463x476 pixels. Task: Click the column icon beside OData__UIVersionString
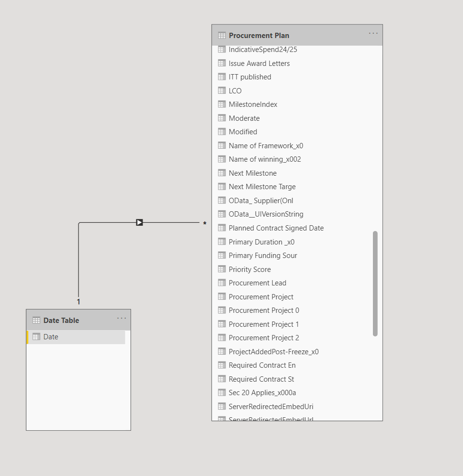222,214
